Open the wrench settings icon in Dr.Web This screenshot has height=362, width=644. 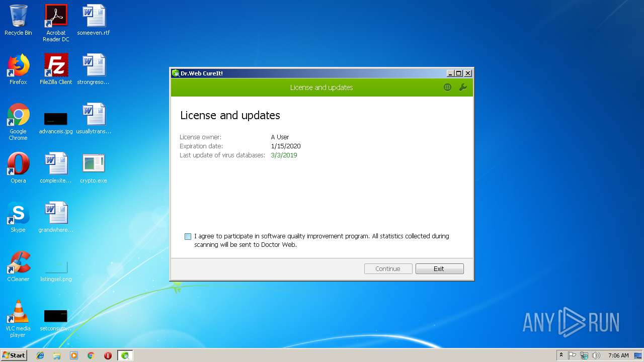463,87
